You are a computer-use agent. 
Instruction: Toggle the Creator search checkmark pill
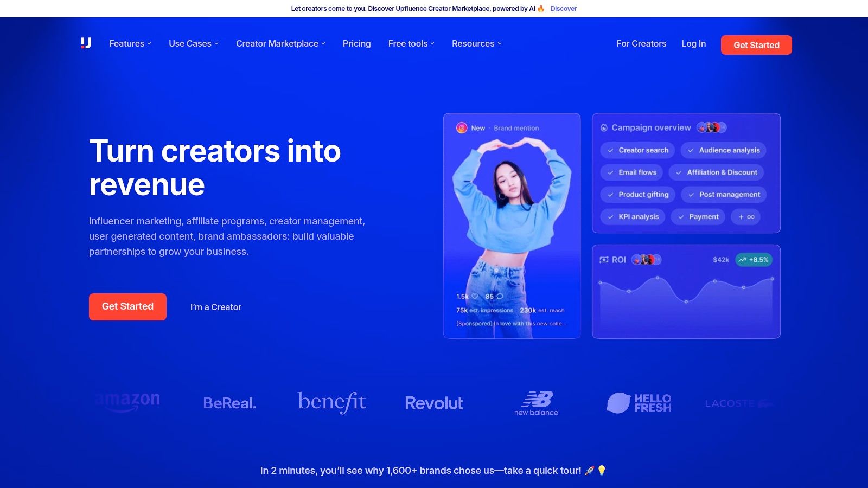click(637, 150)
